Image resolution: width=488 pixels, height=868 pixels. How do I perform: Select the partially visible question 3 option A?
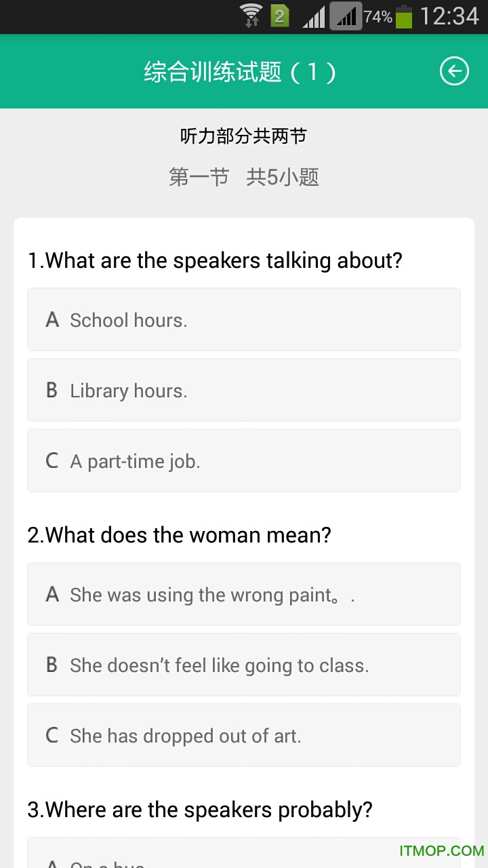244,856
